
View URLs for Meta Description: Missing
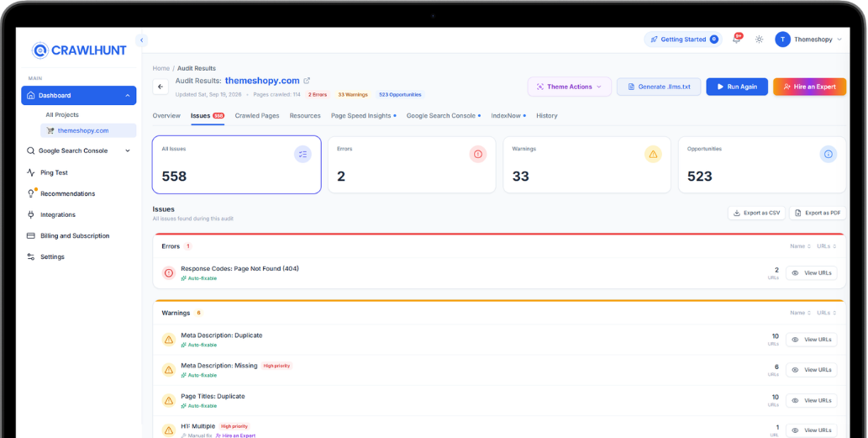point(812,370)
